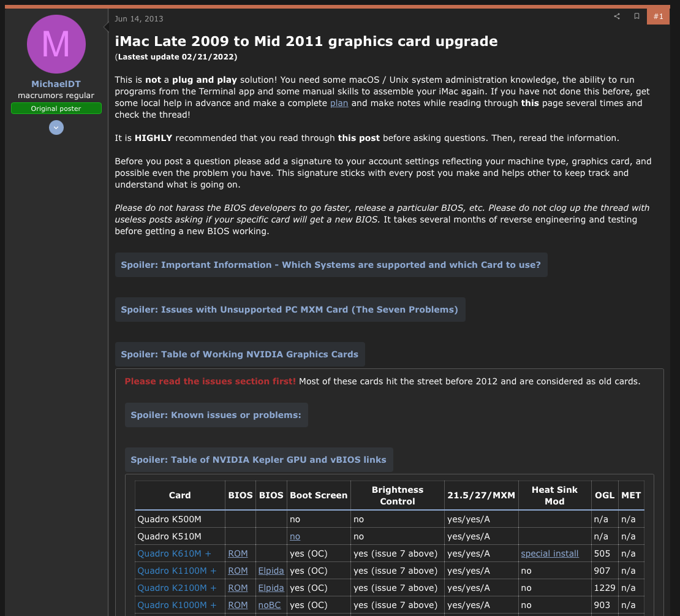Click the "macrumors regular" user title
Viewport: 680px width, 616px height.
point(56,96)
